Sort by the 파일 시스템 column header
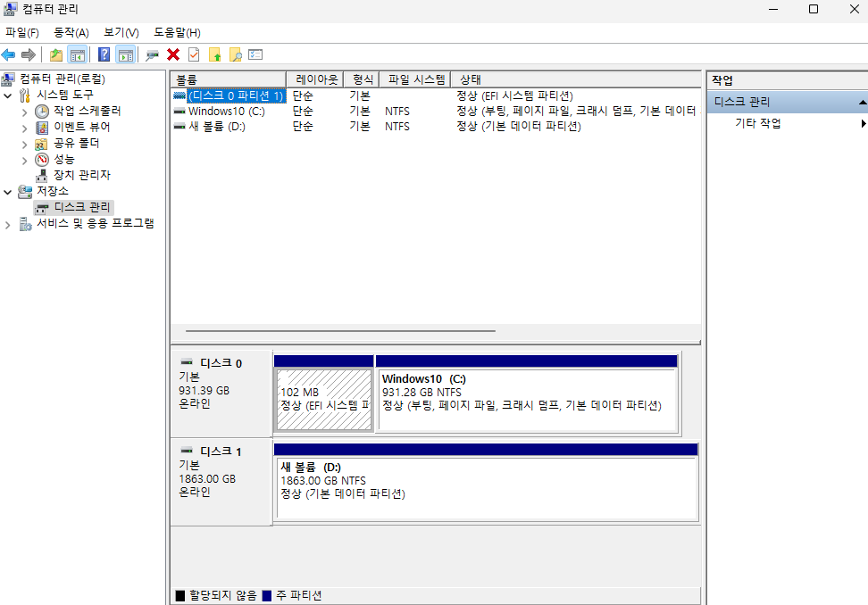 pos(415,79)
